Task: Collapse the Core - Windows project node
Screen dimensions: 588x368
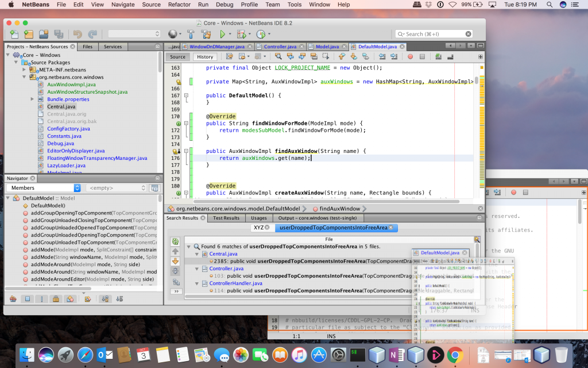Action: 8,55
